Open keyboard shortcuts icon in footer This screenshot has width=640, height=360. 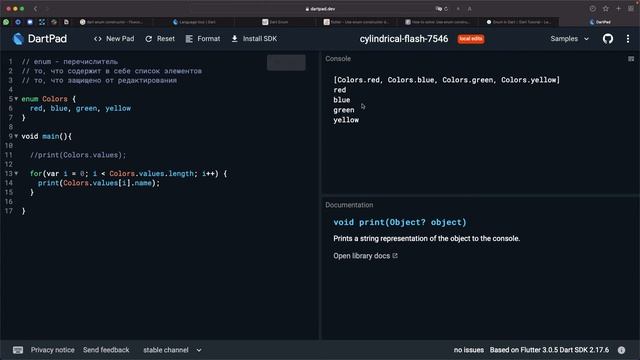tap(18, 350)
